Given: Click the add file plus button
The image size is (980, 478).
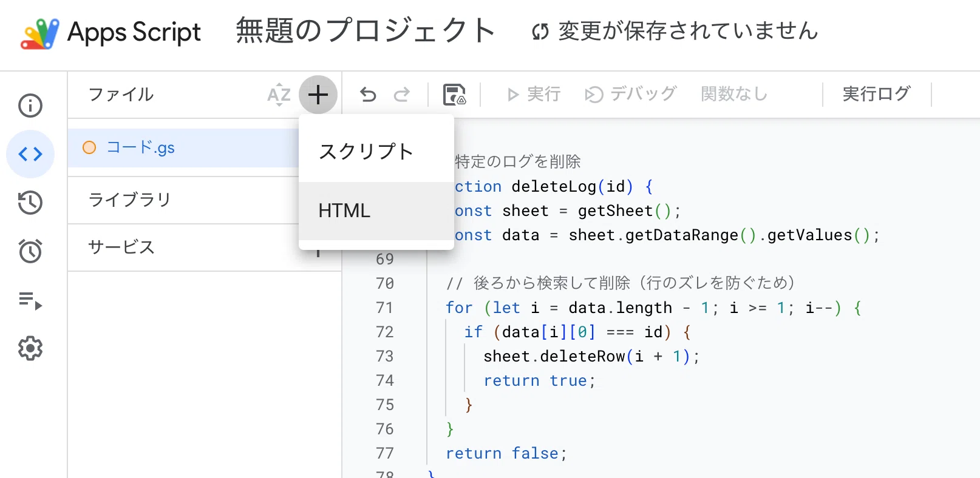Looking at the screenshot, I should (x=318, y=95).
